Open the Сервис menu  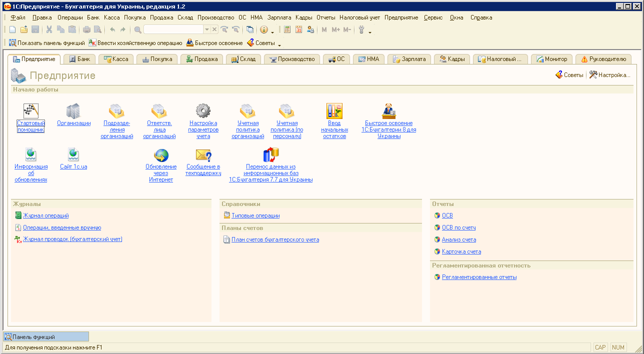(433, 17)
